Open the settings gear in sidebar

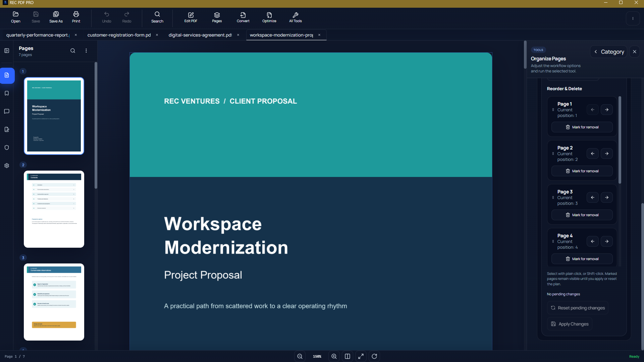(7, 166)
